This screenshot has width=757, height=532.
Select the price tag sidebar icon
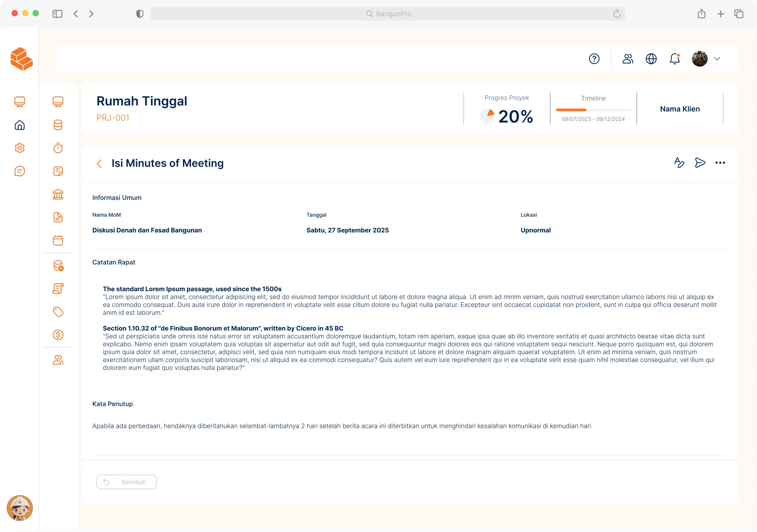[58, 312]
